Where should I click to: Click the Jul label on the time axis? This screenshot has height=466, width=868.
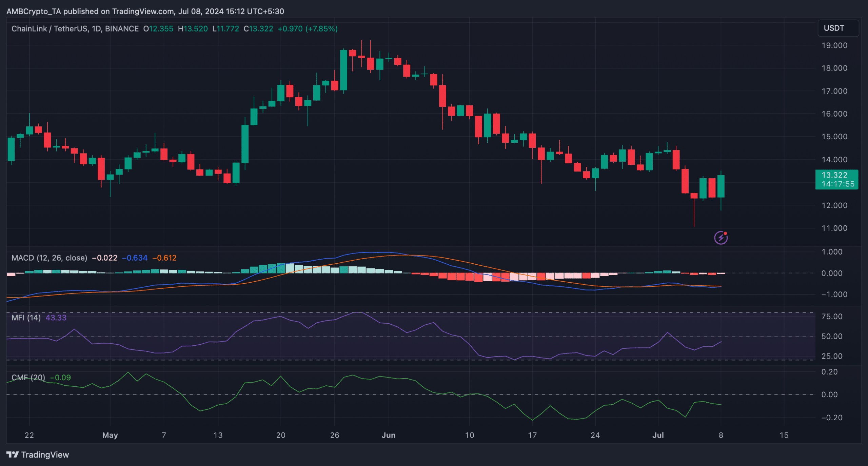pyautogui.click(x=658, y=435)
